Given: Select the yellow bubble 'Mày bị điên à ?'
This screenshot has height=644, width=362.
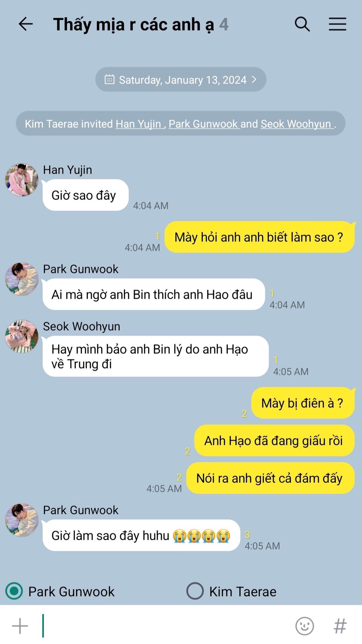Looking at the screenshot, I should 303,403.
